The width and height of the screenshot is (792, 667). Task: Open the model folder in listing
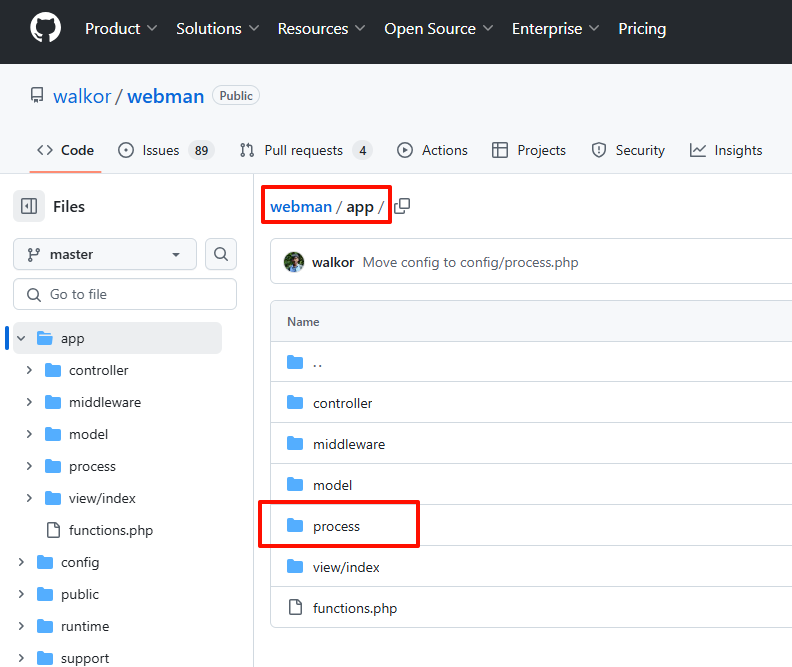pyautogui.click(x=332, y=485)
